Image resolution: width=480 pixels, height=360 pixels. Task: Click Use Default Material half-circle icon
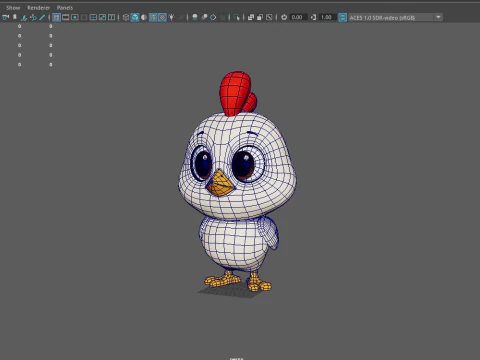point(144,17)
